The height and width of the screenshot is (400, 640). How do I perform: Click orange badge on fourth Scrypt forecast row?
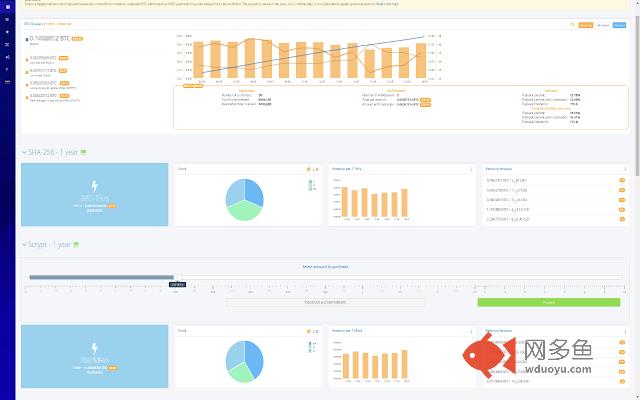622,371
